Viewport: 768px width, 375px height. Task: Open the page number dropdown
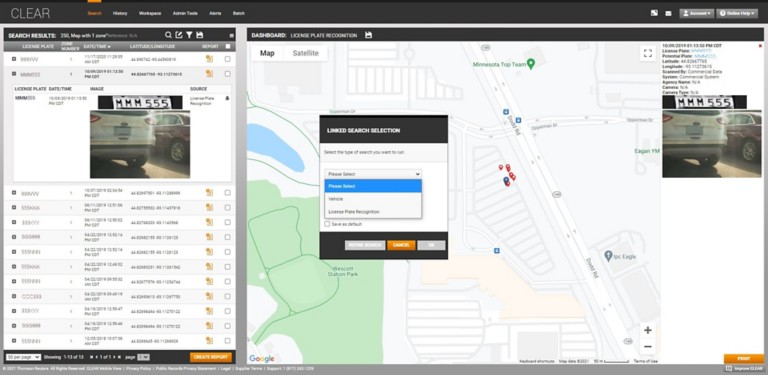(x=143, y=357)
